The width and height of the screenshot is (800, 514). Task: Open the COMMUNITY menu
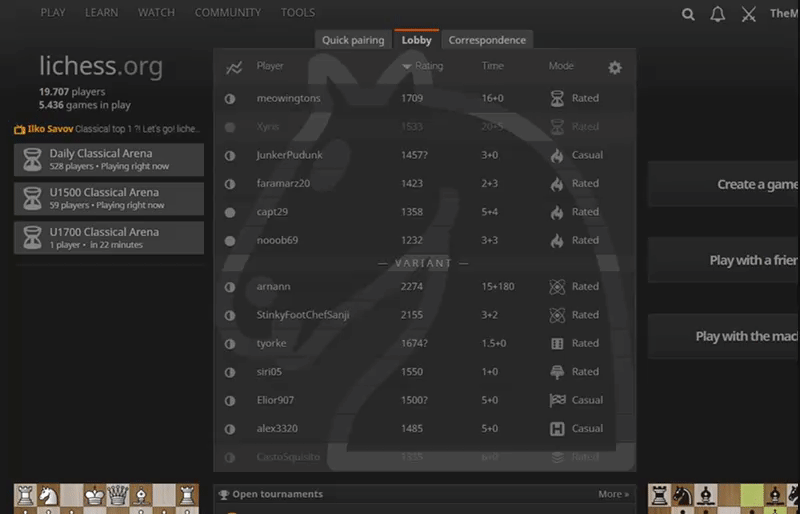(228, 13)
